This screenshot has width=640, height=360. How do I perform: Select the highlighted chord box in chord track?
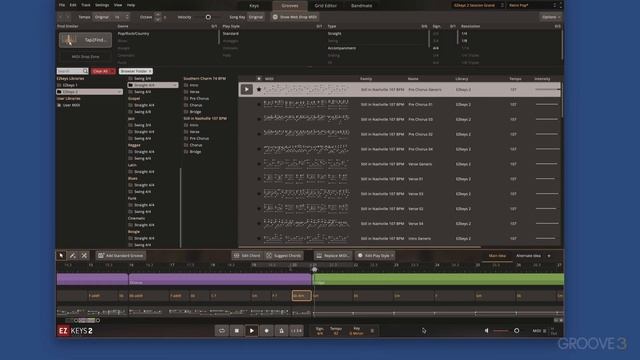click(302, 296)
